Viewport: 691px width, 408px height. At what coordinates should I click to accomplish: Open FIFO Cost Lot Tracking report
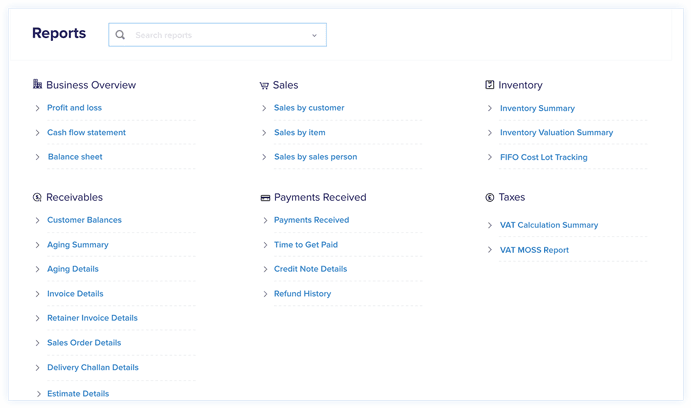[543, 157]
